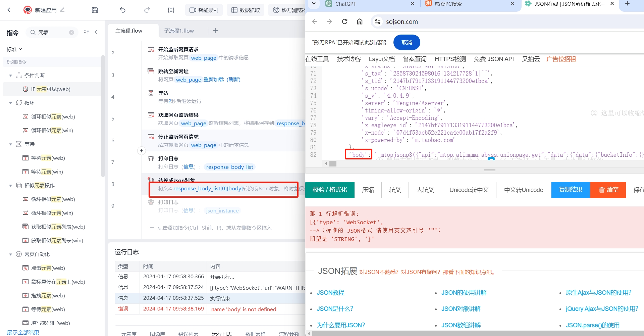Clear the search box with X icon
The height and width of the screenshot is (336, 644).
pos(71,33)
